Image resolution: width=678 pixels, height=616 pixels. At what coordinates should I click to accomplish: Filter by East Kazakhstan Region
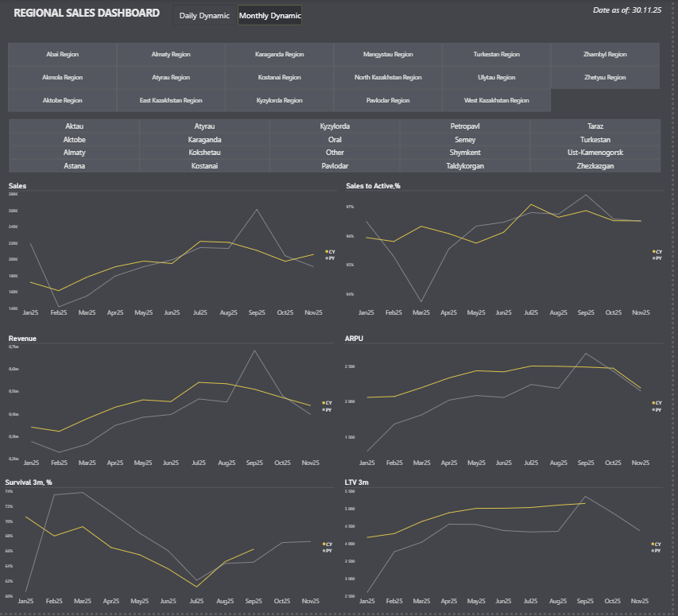(x=170, y=100)
